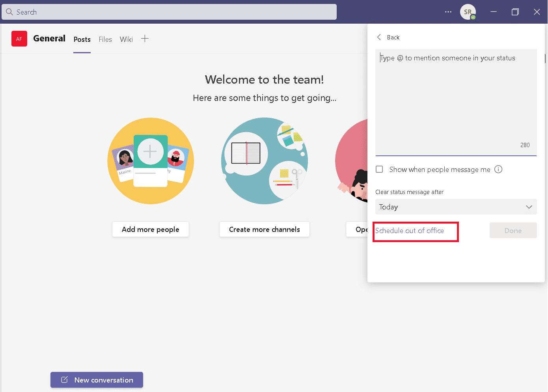
Task: Click the info icon beside show message option
Action: point(498,170)
